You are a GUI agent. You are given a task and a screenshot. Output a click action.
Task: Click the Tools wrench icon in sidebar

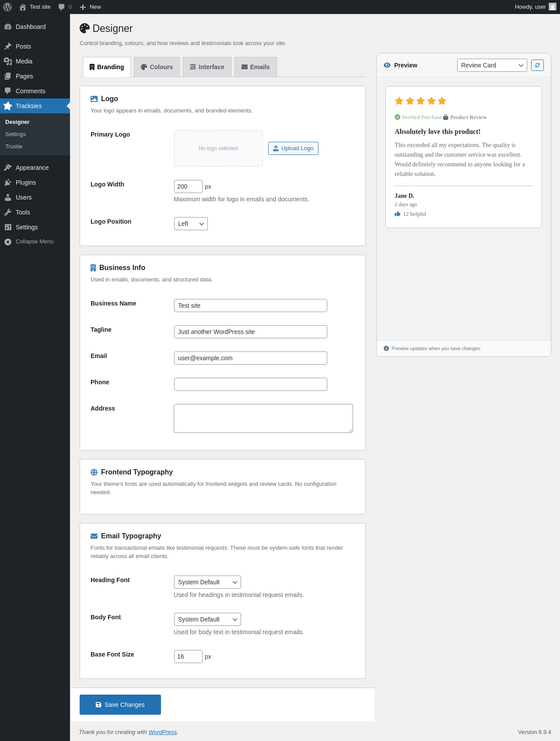[8, 212]
